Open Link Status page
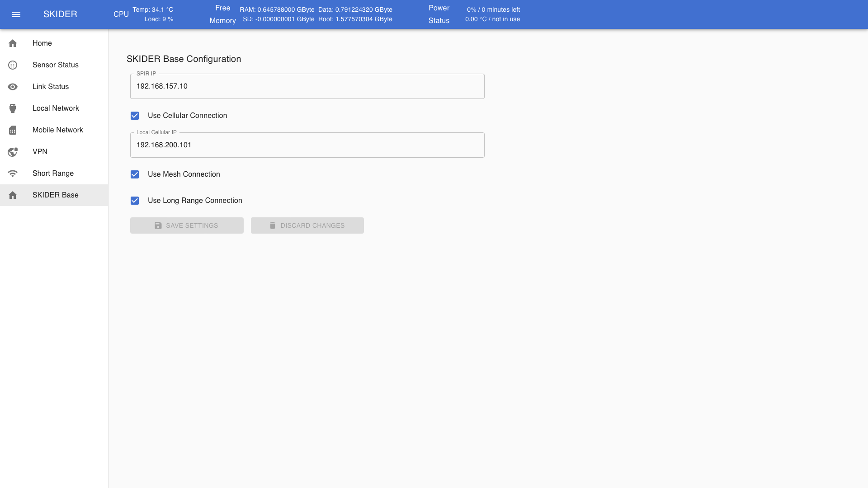This screenshot has height=488, width=868. pos(54,87)
